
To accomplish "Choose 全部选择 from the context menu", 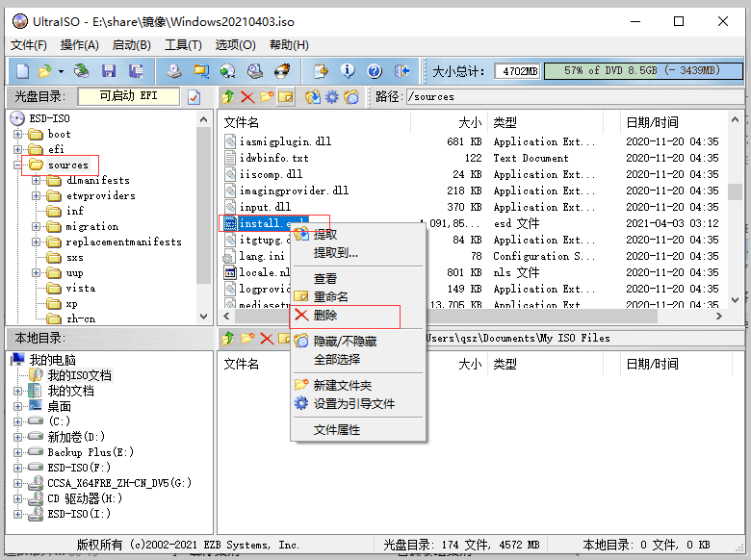I will click(x=358, y=360).
